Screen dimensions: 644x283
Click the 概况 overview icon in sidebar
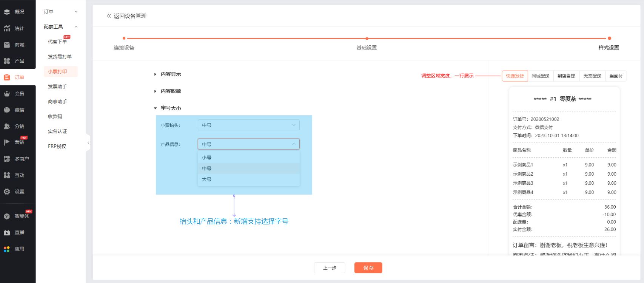(7, 12)
